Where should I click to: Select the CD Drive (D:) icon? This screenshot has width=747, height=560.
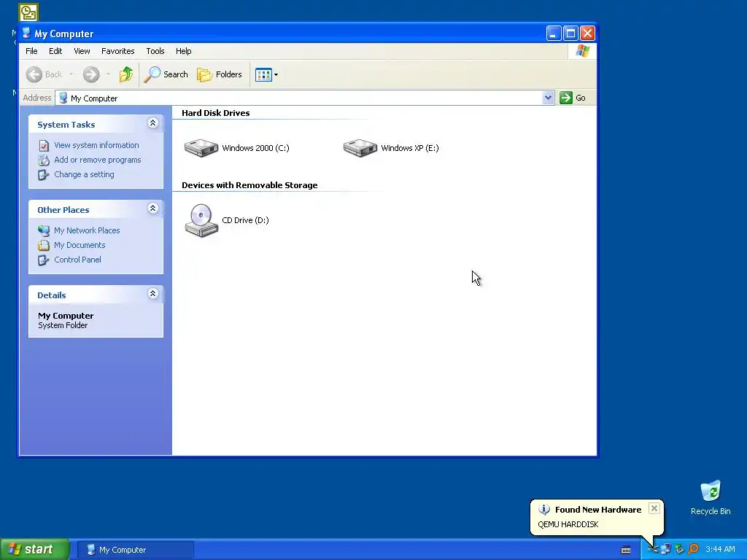click(x=201, y=220)
